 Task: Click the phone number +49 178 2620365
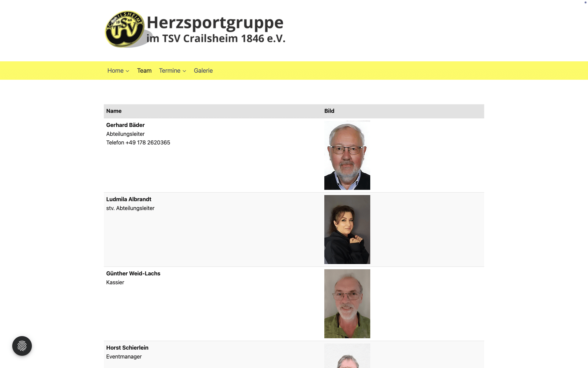[x=148, y=143]
